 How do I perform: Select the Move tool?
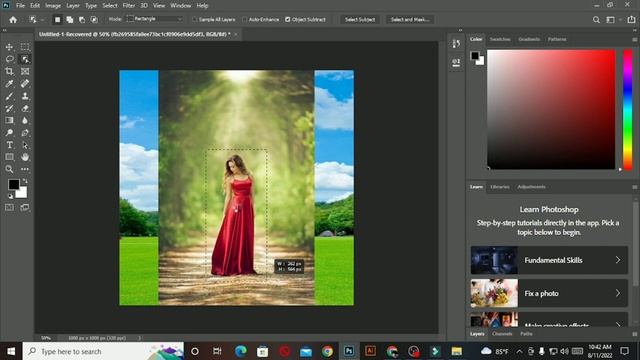coord(9,47)
